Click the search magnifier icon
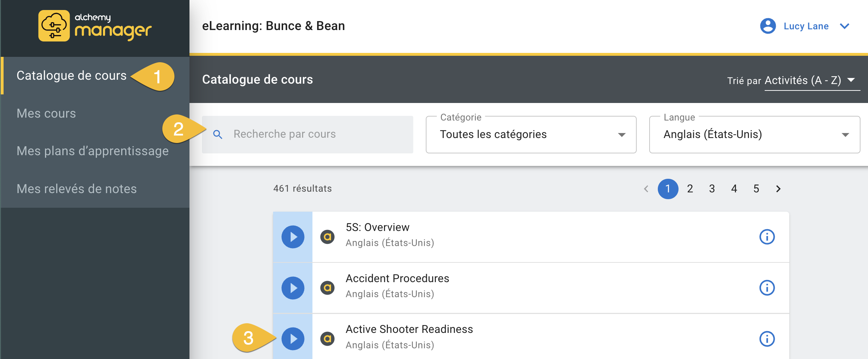Image resolution: width=868 pixels, height=359 pixels. [218, 134]
